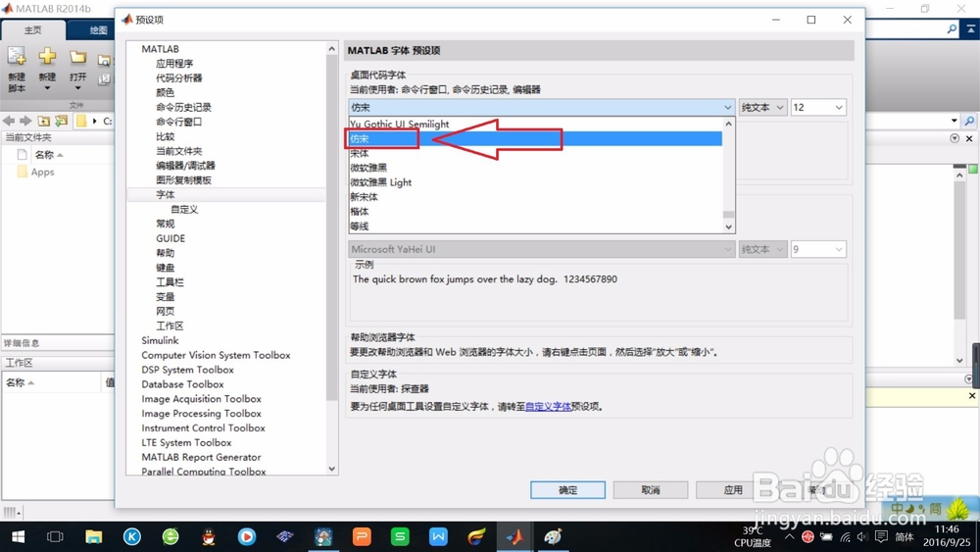Select Database Toolbox in preferences tree
Screen dimensions: 980x552
pyautogui.click(x=182, y=384)
